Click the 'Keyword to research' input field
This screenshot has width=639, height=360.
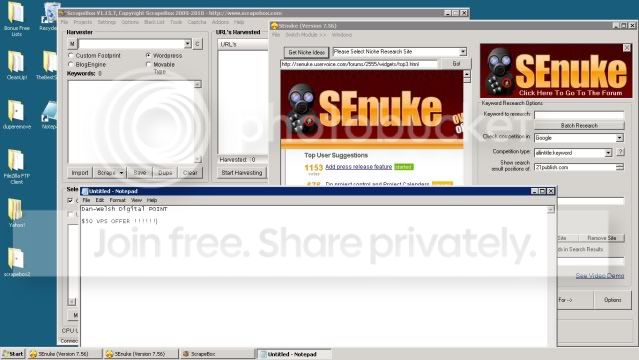pos(579,115)
